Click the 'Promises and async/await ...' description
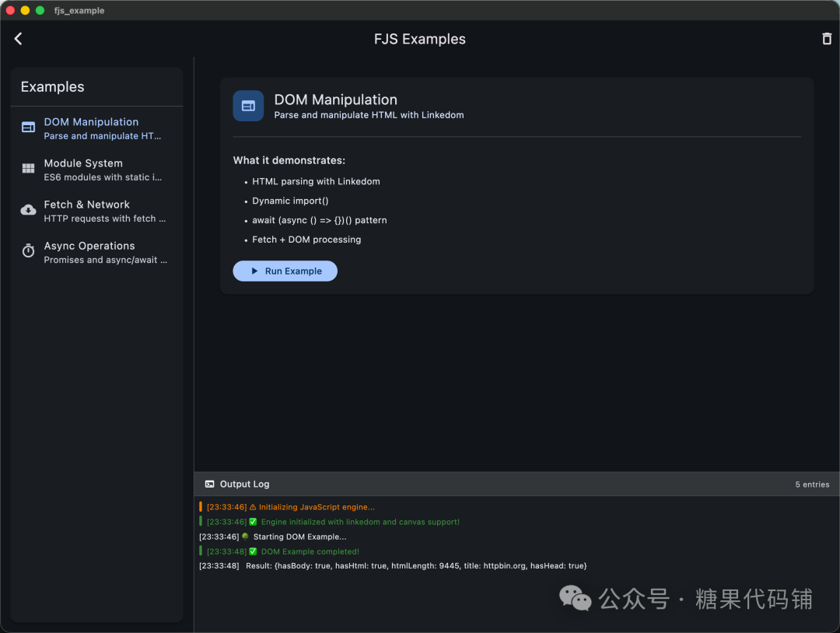 (106, 260)
